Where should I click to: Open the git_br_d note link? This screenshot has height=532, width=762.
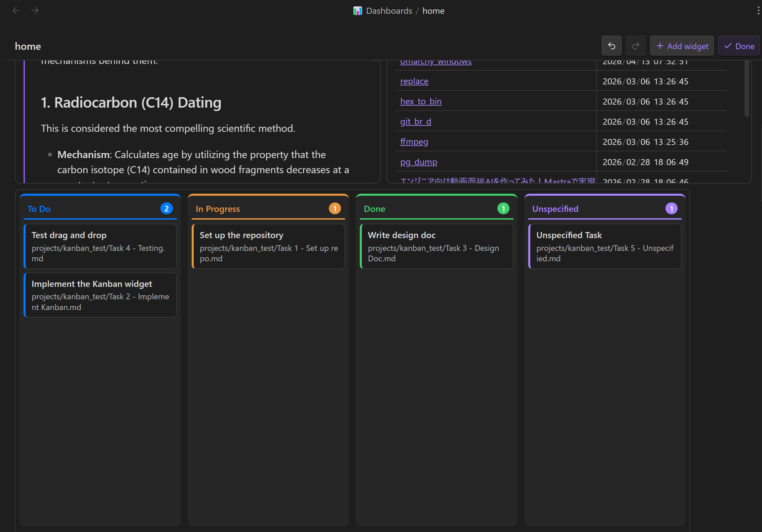[x=416, y=122]
